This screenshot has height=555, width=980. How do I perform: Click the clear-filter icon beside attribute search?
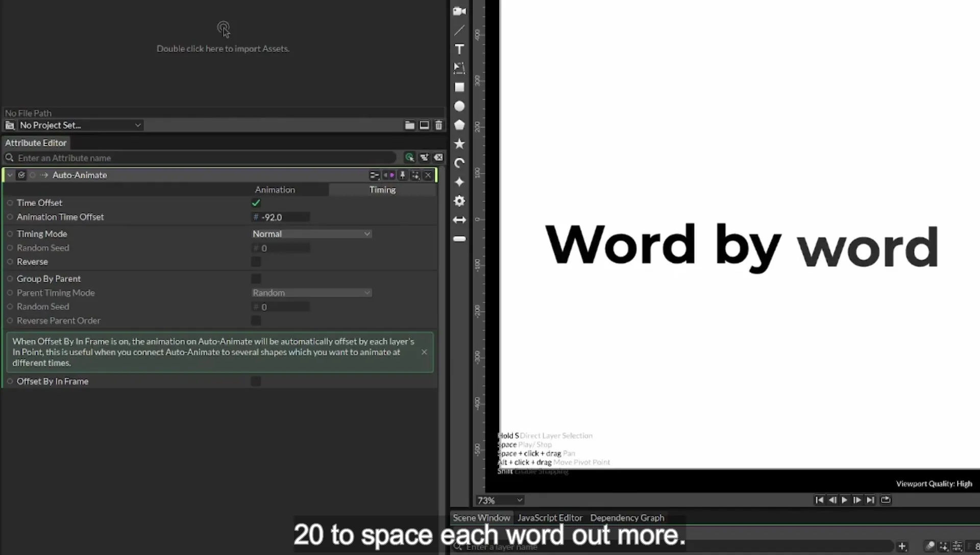438,158
